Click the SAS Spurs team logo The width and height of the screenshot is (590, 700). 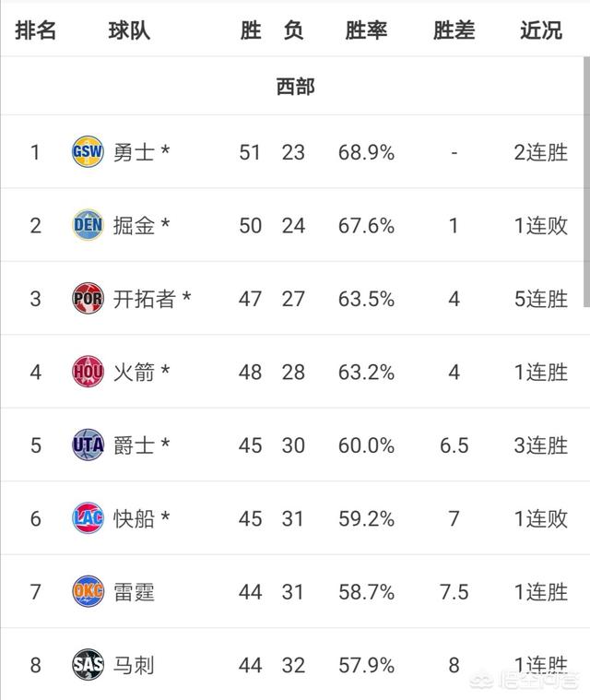point(88,664)
